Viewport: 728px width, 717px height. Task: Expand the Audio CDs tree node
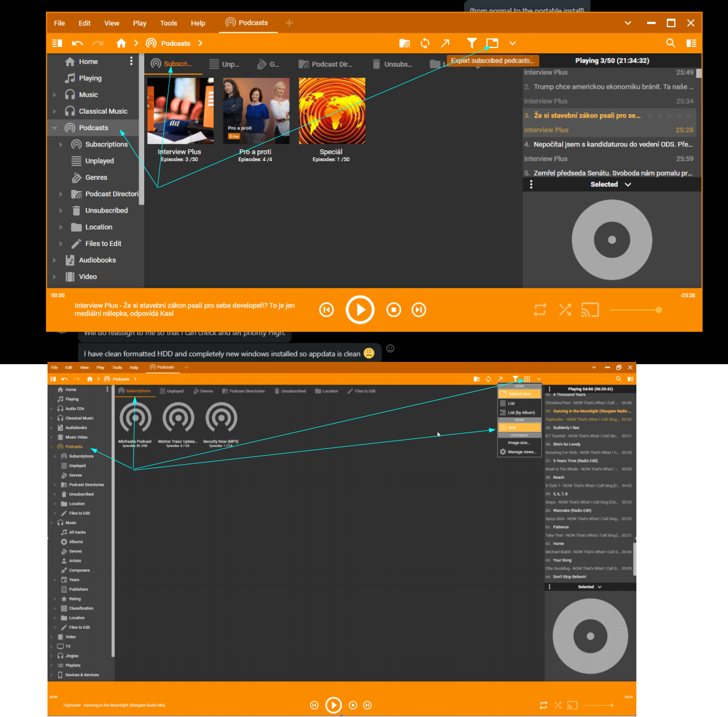tap(52, 409)
